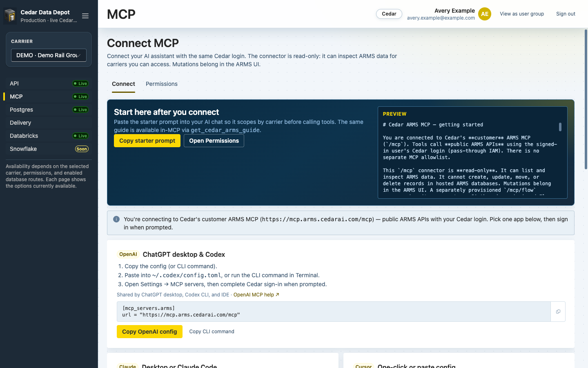Switch to the Permissions tab

(x=162, y=84)
